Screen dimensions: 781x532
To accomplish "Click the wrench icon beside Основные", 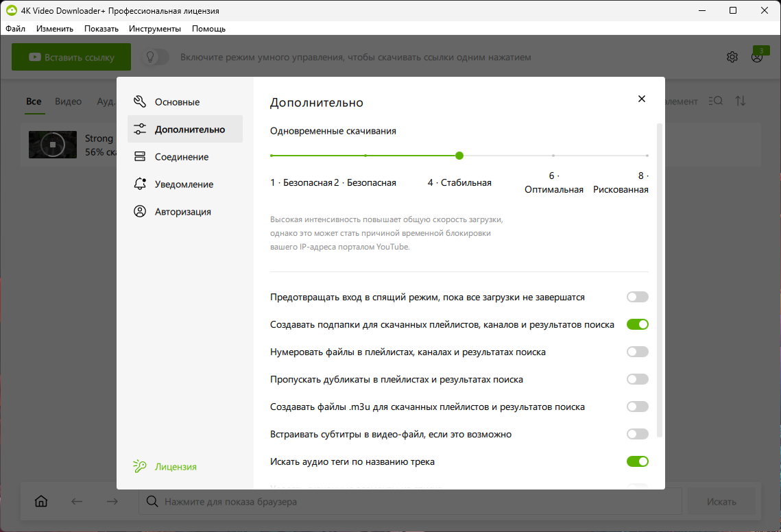I will [140, 101].
